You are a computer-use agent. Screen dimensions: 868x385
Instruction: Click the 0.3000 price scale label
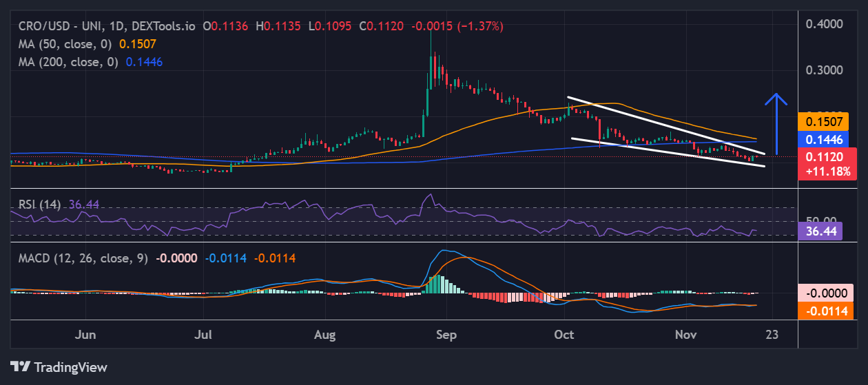point(824,70)
